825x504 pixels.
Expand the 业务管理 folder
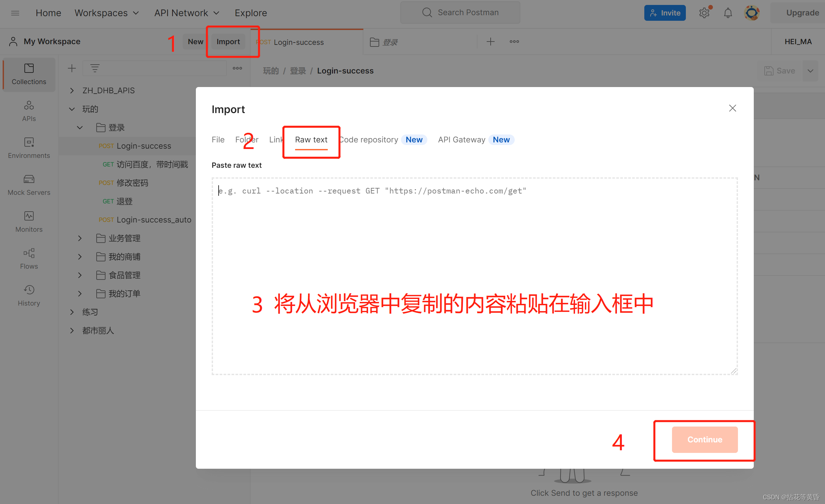point(80,238)
